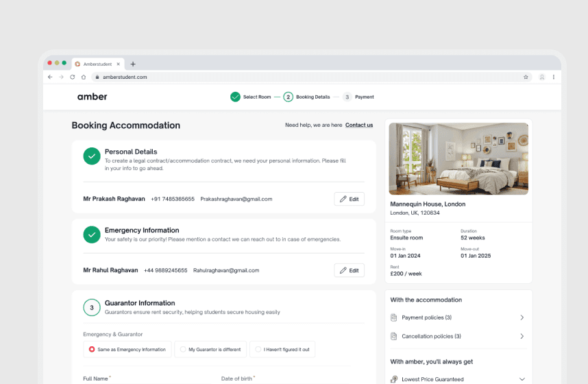588x384 pixels.
Task: Reload the page with refresh icon
Action: pos(73,77)
